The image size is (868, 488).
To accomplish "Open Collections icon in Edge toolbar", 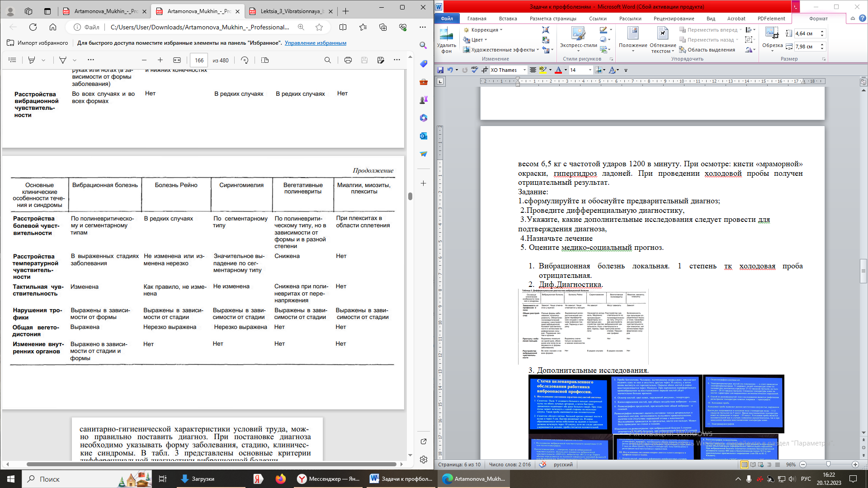I will point(383,27).
